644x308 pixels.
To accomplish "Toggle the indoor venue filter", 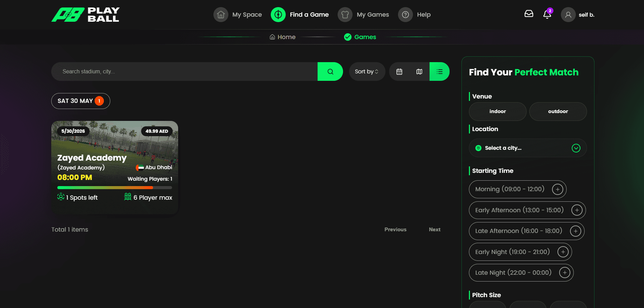I will [x=498, y=111].
